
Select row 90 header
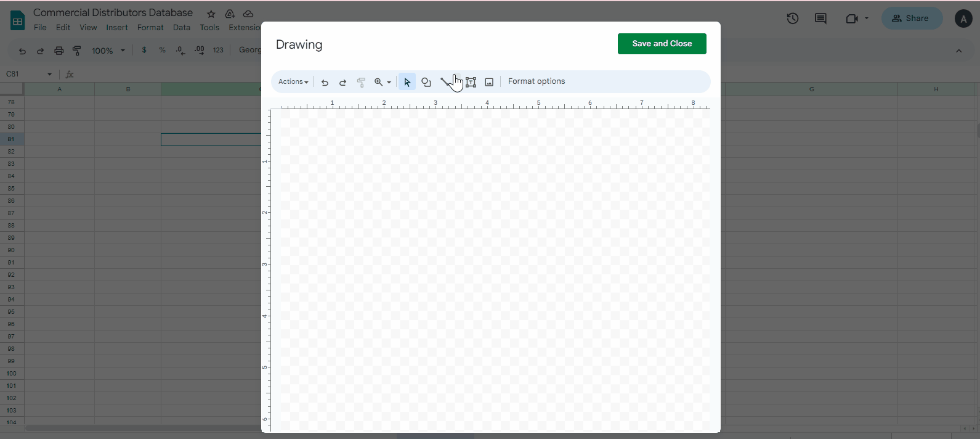(12, 250)
